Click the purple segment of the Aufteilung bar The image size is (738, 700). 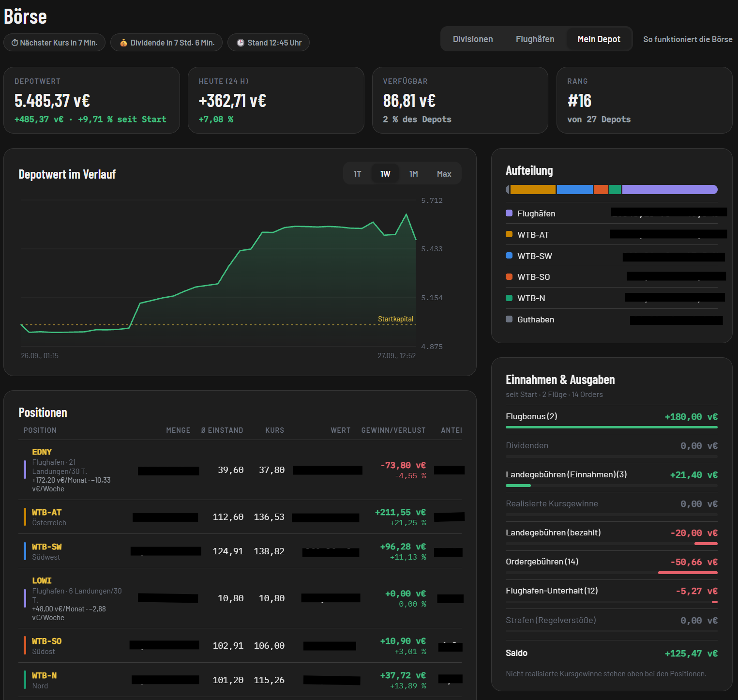670,189
